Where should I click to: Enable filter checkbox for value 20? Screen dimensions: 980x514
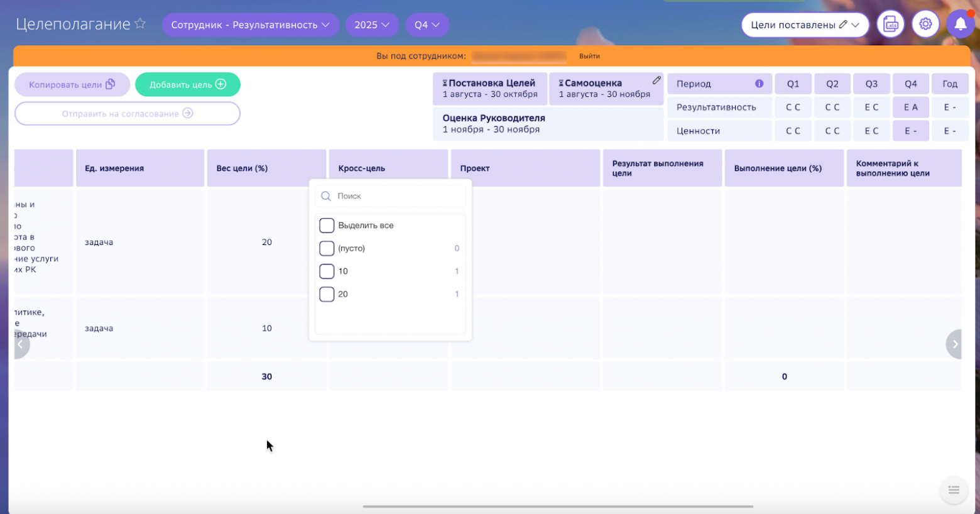(x=327, y=294)
